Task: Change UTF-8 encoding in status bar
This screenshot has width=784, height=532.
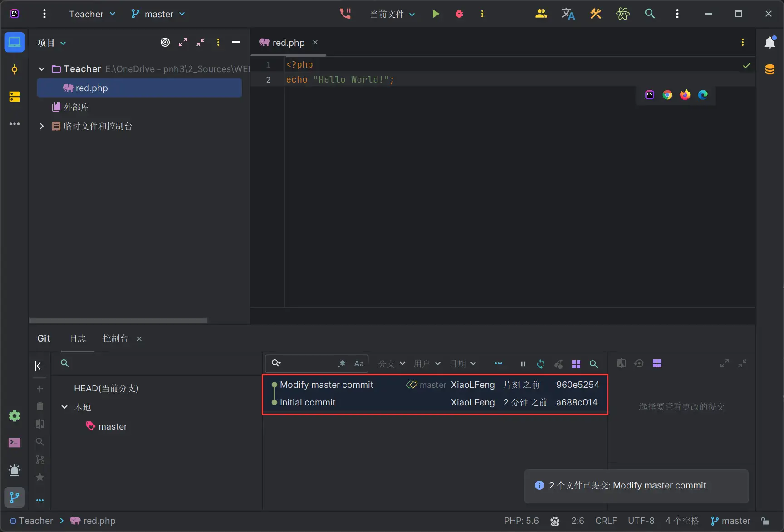Action: pyautogui.click(x=641, y=521)
